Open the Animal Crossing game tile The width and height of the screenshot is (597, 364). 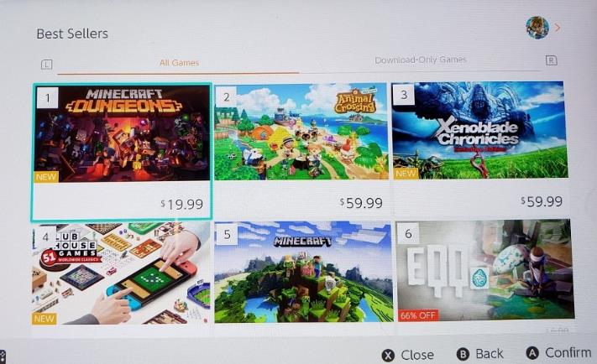click(301, 149)
